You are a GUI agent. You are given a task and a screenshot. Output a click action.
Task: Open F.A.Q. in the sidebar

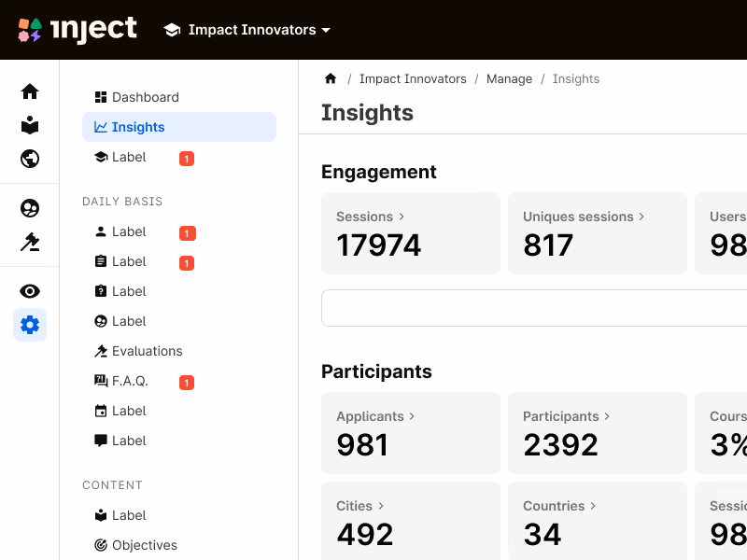(x=179, y=381)
